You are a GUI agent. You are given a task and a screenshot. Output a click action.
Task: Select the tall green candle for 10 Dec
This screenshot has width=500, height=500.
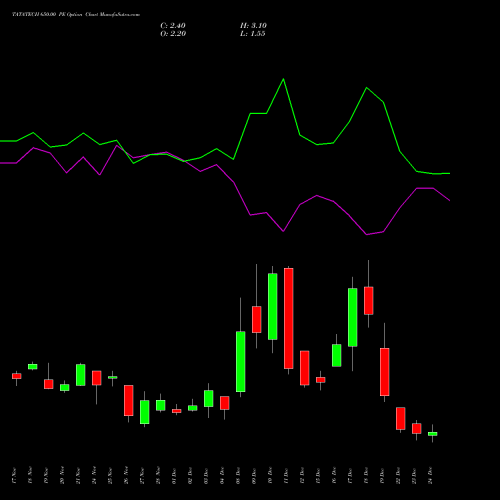(273, 307)
